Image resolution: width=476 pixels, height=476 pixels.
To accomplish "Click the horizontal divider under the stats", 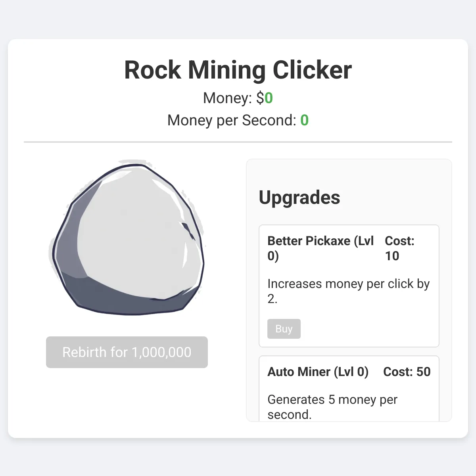I will tap(238, 142).
